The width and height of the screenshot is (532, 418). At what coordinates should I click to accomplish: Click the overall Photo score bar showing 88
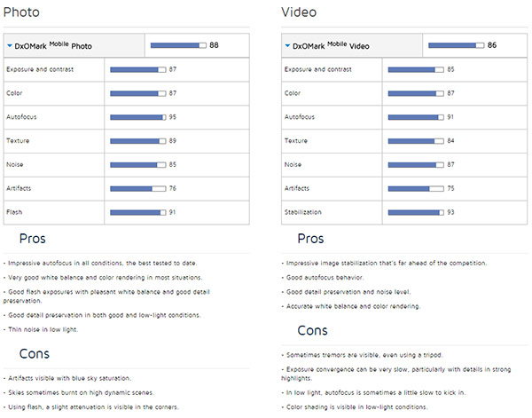tap(178, 45)
